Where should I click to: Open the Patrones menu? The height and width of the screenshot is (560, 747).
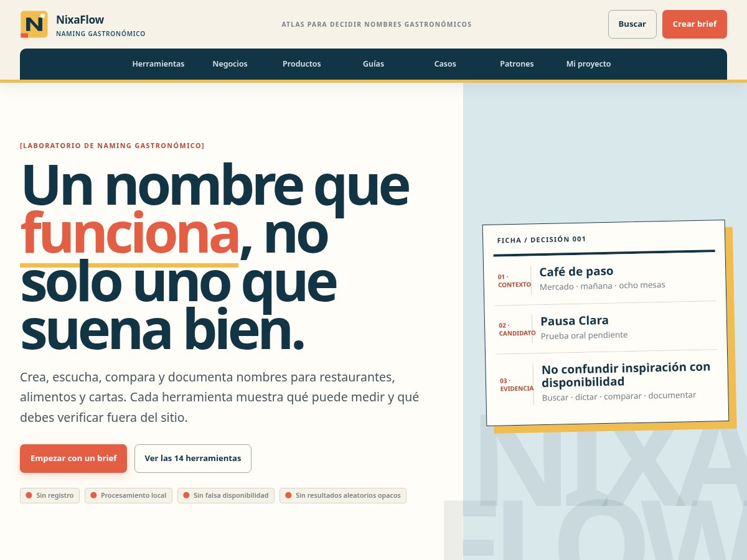517,64
